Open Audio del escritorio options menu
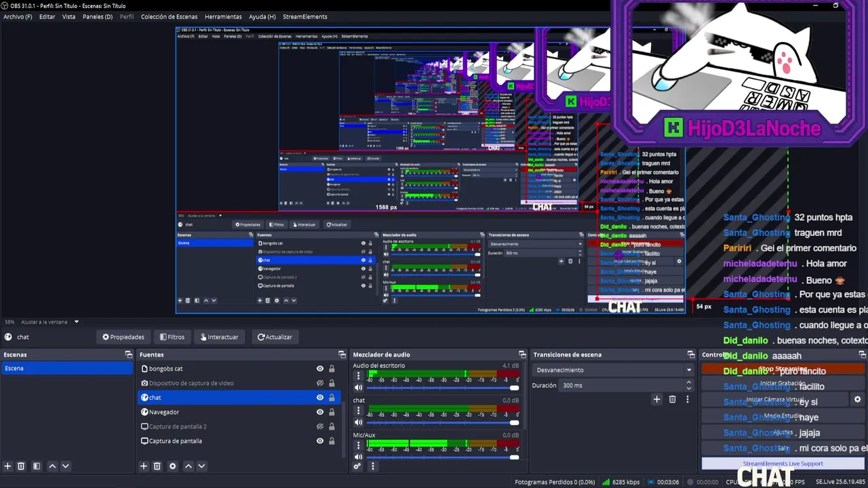This screenshot has width=868, height=488. 359,375
